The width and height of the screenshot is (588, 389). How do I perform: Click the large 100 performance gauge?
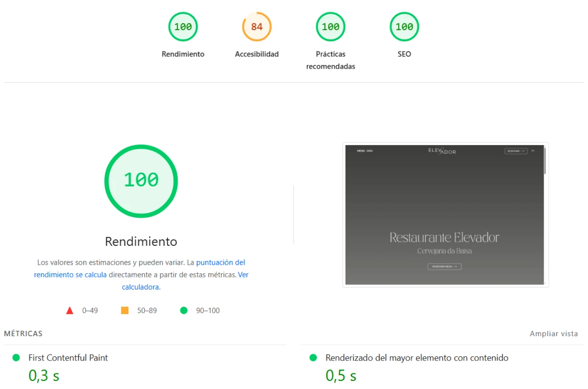141,181
